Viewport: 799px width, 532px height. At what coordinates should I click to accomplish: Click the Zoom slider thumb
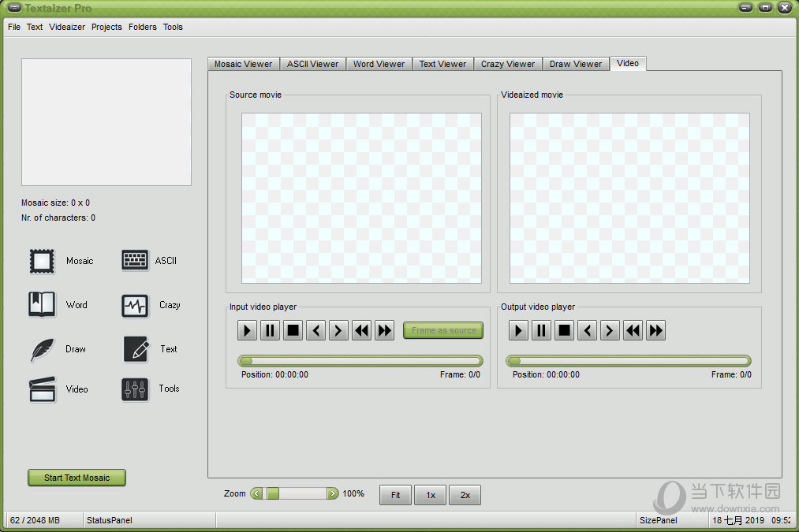coord(273,493)
